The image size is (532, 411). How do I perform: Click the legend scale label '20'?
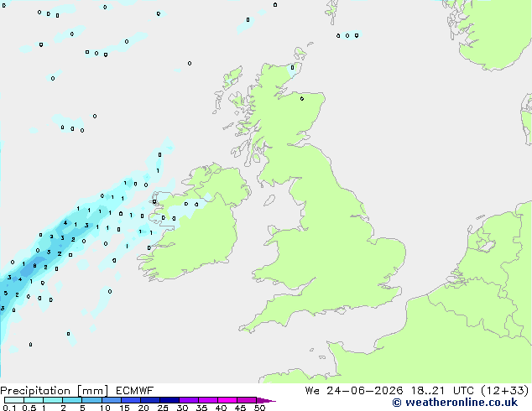pos(143,408)
